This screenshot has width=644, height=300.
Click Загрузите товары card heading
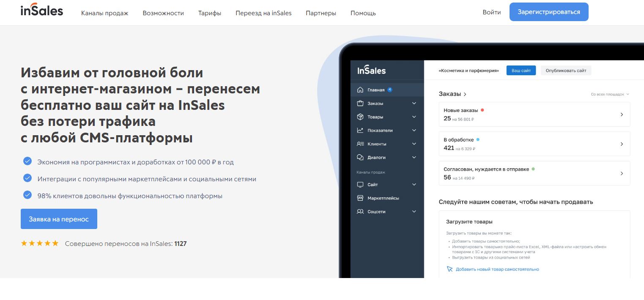click(469, 221)
